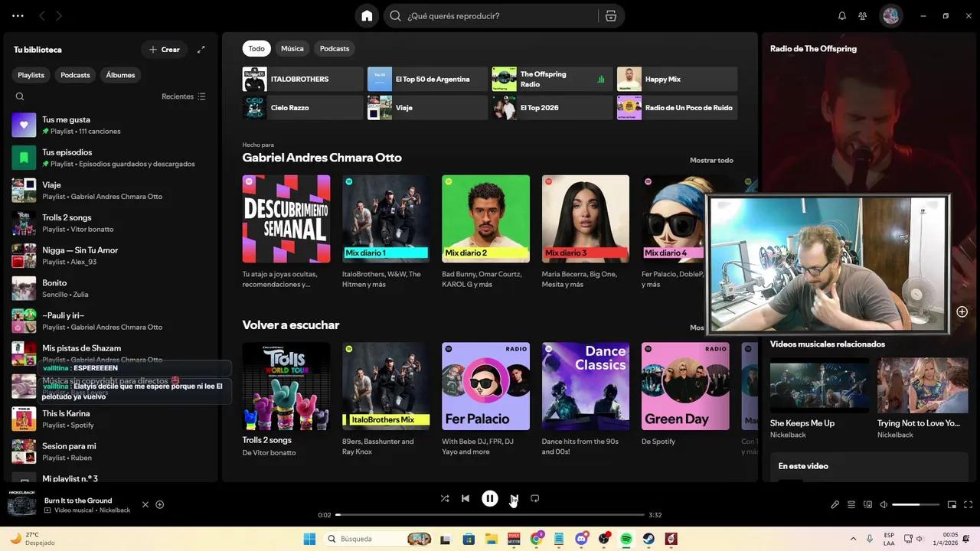980x551 pixels.
Task: Skip to the previous track
Action: (465, 498)
